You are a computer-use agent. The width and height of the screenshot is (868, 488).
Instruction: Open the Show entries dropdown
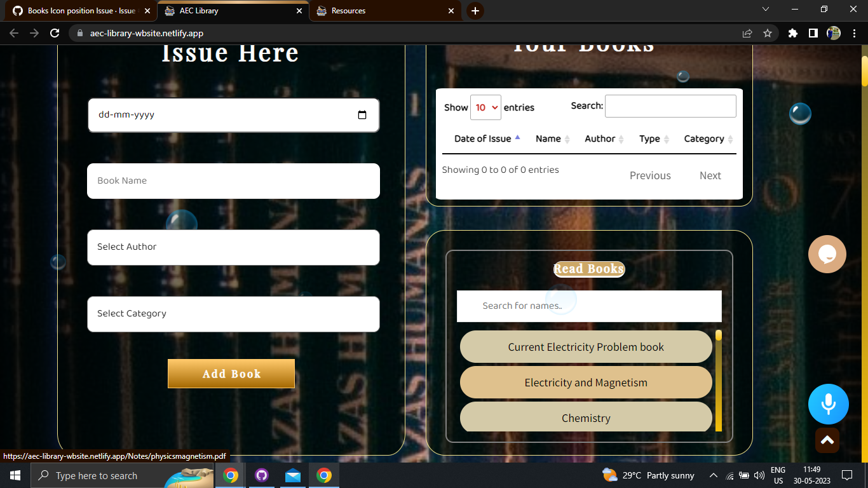pyautogui.click(x=485, y=107)
